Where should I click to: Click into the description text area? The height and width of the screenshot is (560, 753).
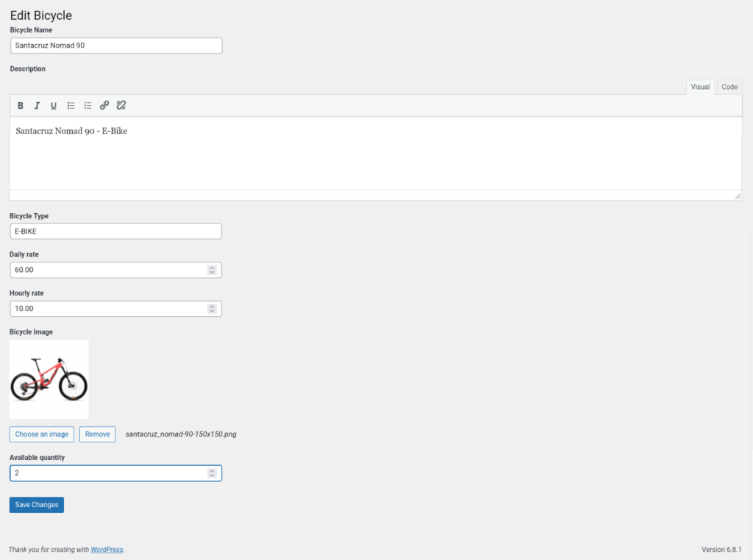coord(376,153)
